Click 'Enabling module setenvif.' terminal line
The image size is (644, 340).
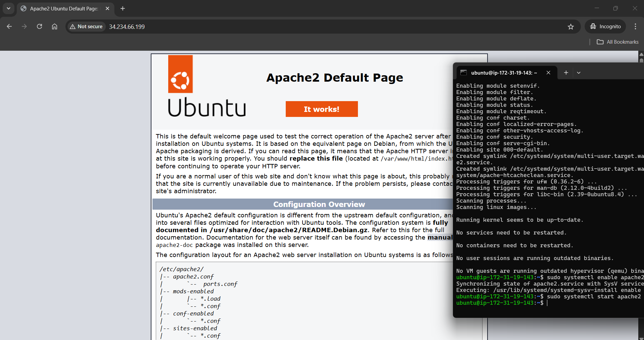(x=498, y=86)
